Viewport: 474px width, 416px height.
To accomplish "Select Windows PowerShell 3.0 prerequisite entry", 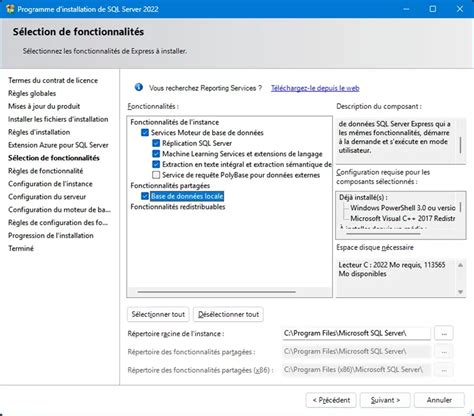I will pos(403,208).
